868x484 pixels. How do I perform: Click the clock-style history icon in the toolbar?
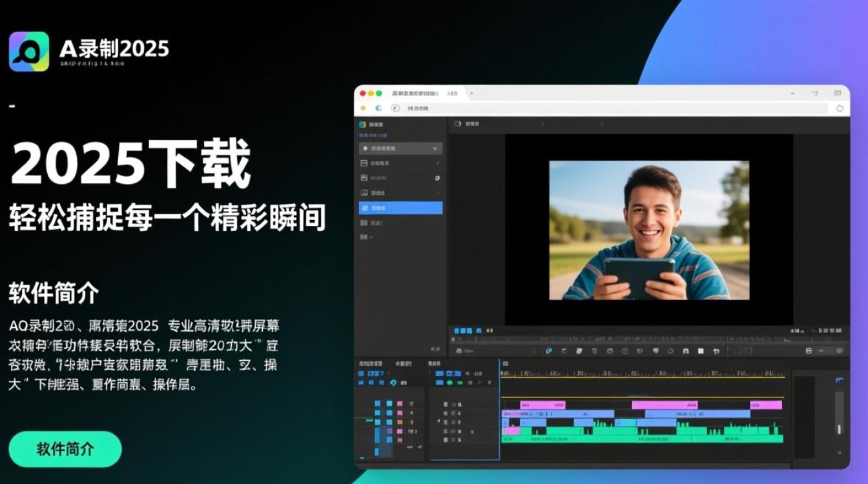coord(671,350)
